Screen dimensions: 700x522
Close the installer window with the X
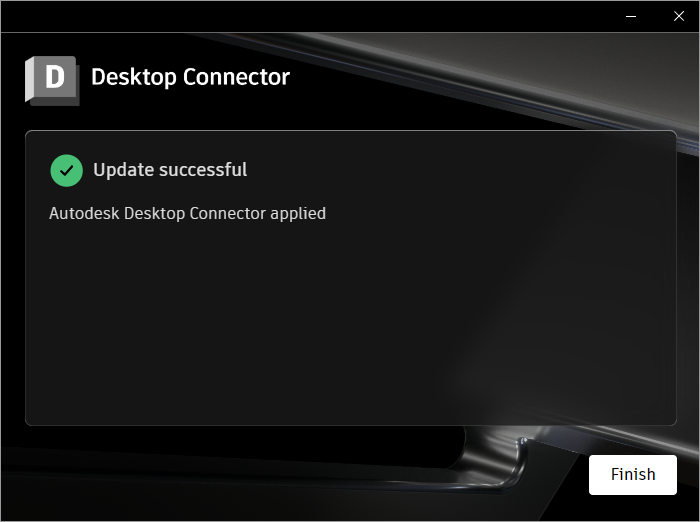coord(679,17)
